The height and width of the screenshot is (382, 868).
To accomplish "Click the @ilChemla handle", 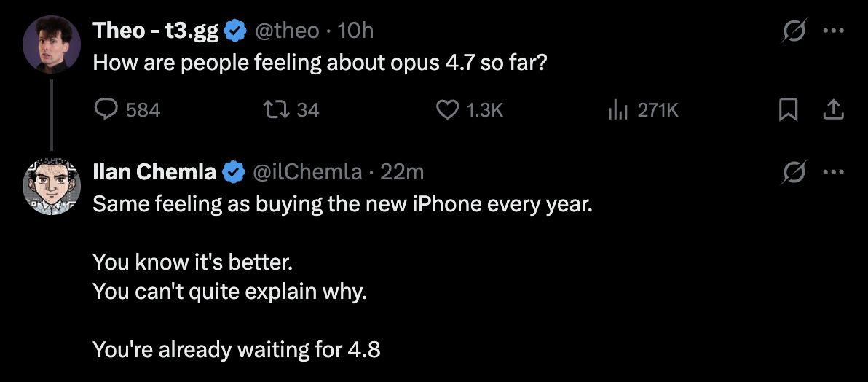I will 307,171.
